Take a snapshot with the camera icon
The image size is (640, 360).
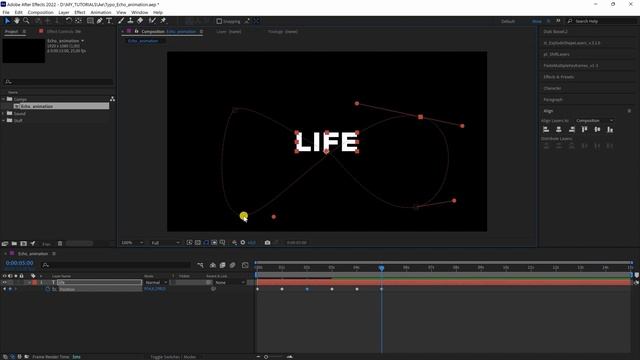[x=267, y=242]
